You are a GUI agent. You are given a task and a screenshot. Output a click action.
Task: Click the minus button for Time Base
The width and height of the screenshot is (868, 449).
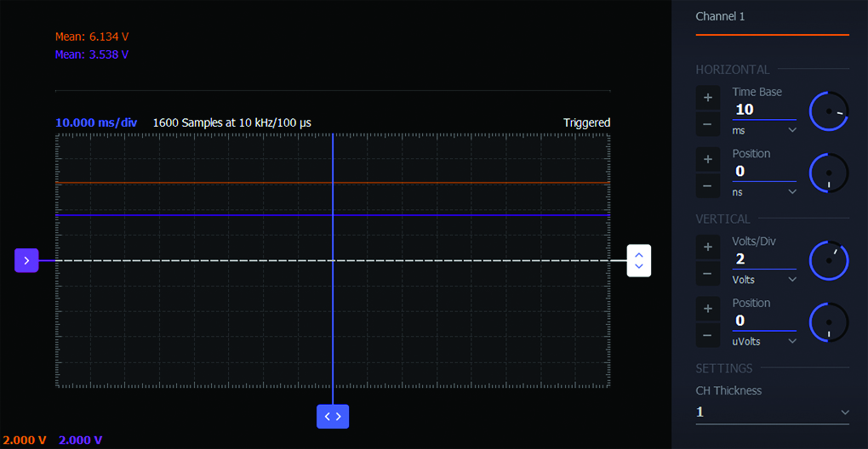707,124
